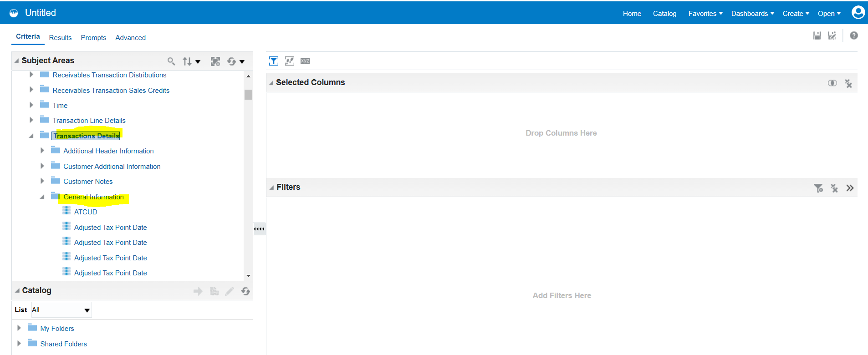Open the List dropdown showing All
Image resolution: width=868 pixels, height=355 pixels.
click(x=61, y=310)
